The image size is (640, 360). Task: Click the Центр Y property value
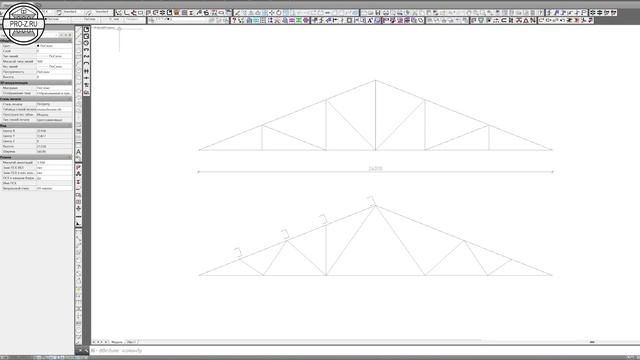click(54, 136)
